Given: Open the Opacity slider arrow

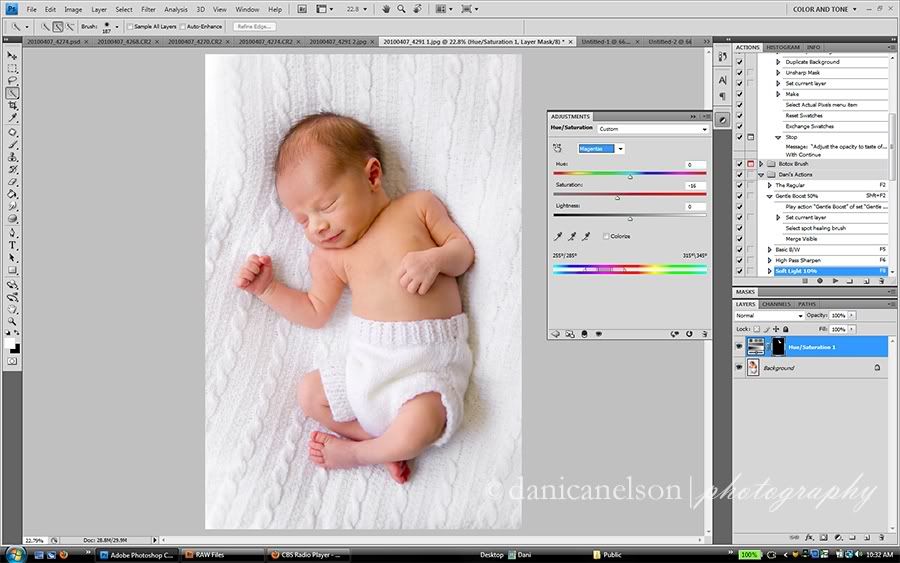Looking at the screenshot, I should point(852,316).
